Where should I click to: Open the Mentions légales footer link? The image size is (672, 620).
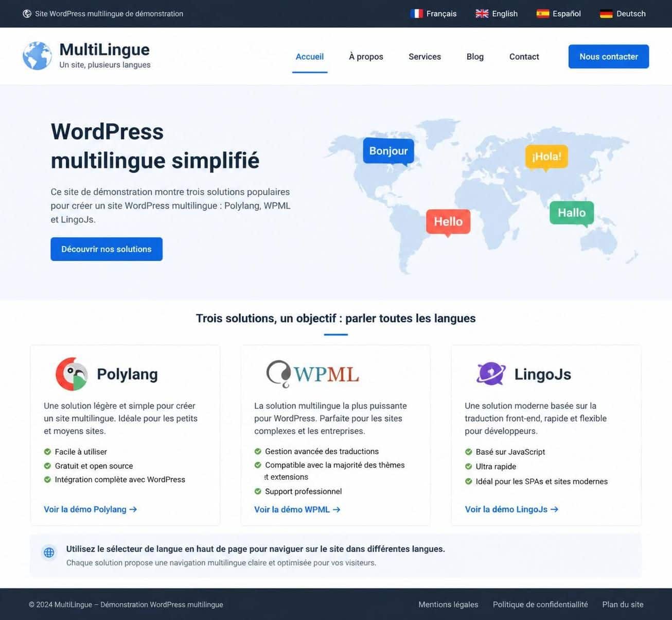coord(448,605)
